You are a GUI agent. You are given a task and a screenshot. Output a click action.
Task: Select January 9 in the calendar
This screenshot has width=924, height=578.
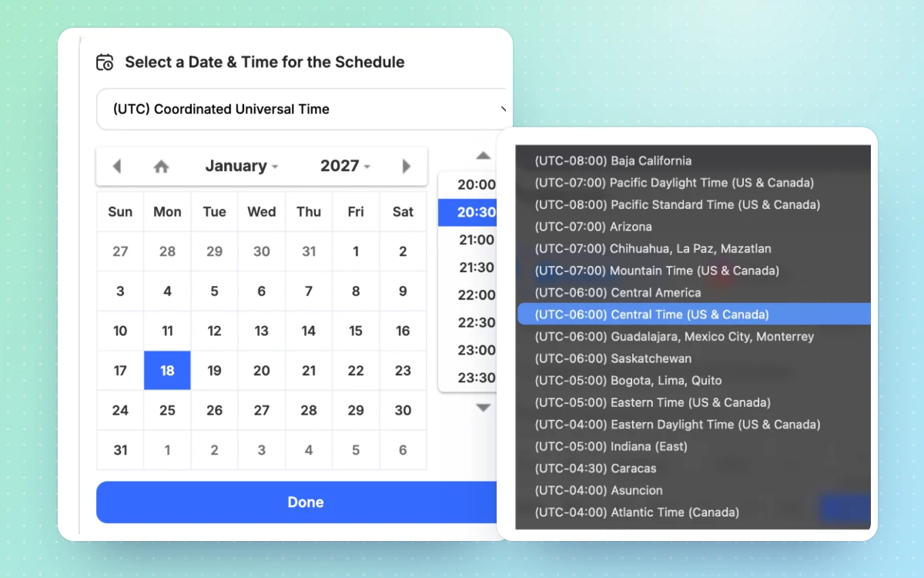tap(403, 291)
